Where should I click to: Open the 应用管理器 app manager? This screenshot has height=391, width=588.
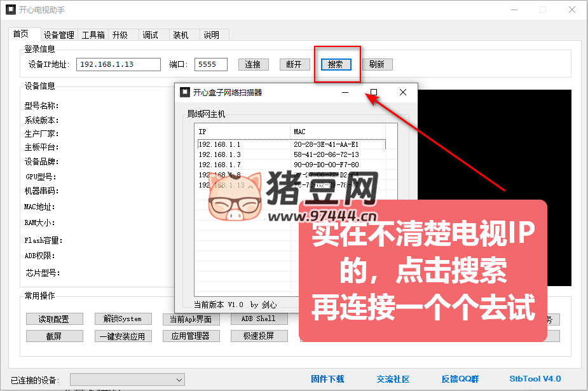tap(191, 336)
